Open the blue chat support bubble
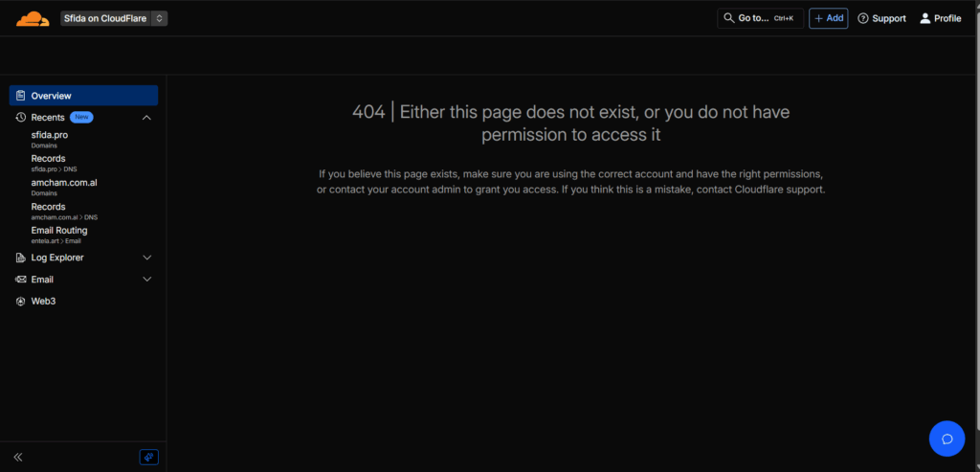Viewport: 980px width, 472px height. click(x=947, y=438)
